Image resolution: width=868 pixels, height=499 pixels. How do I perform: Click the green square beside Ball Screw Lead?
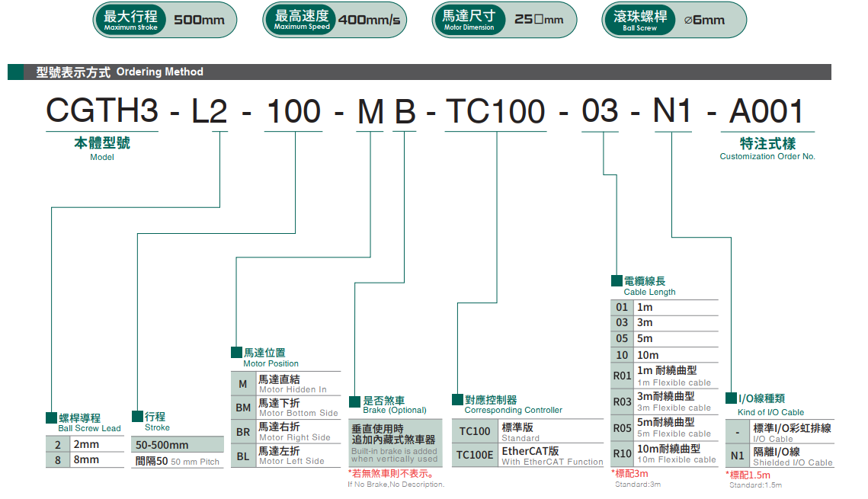51,417
